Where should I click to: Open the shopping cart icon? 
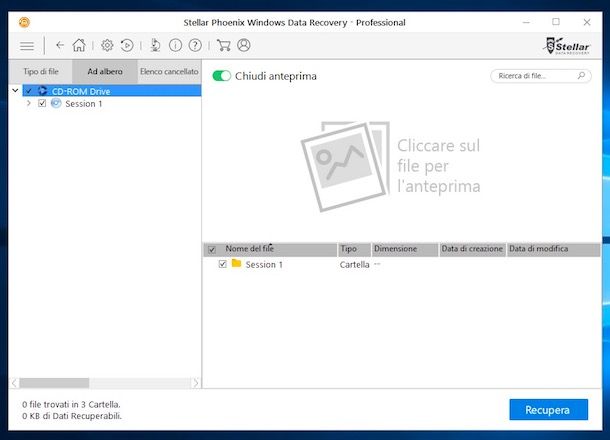click(x=223, y=45)
